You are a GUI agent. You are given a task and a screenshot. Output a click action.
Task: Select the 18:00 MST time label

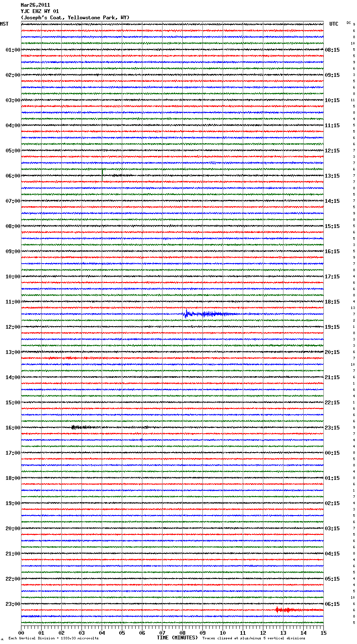(13, 478)
